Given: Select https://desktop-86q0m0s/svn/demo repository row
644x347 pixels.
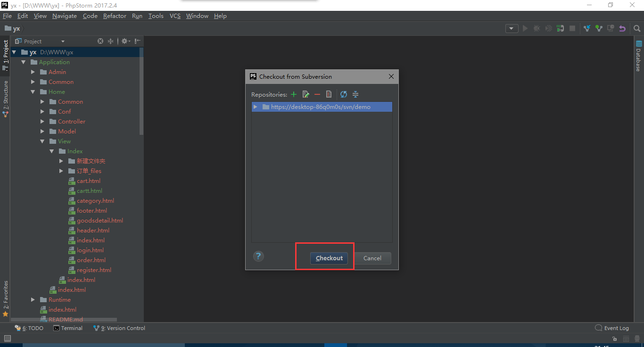Looking at the screenshot, I should point(322,107).
